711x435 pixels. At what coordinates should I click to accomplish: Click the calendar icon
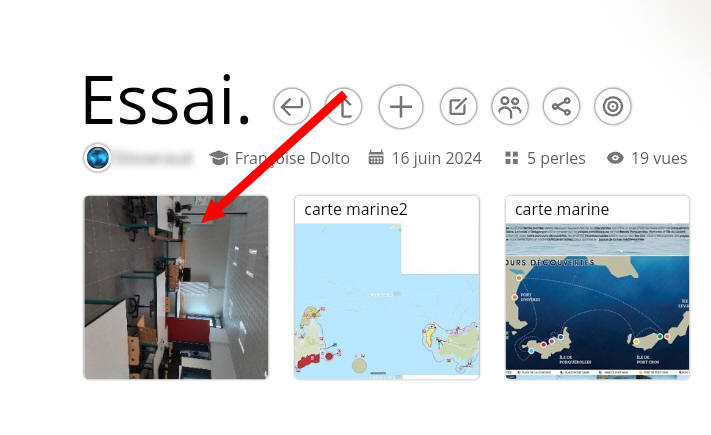376,157
